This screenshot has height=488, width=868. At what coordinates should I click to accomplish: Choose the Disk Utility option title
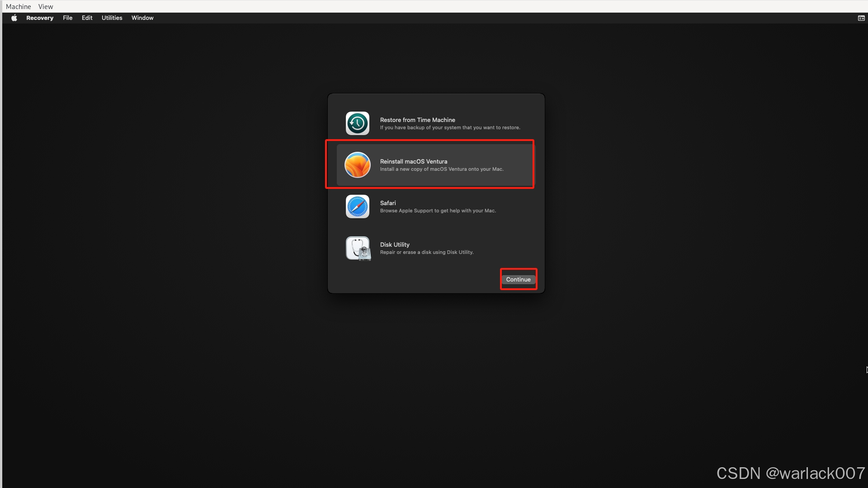point(395,245)
